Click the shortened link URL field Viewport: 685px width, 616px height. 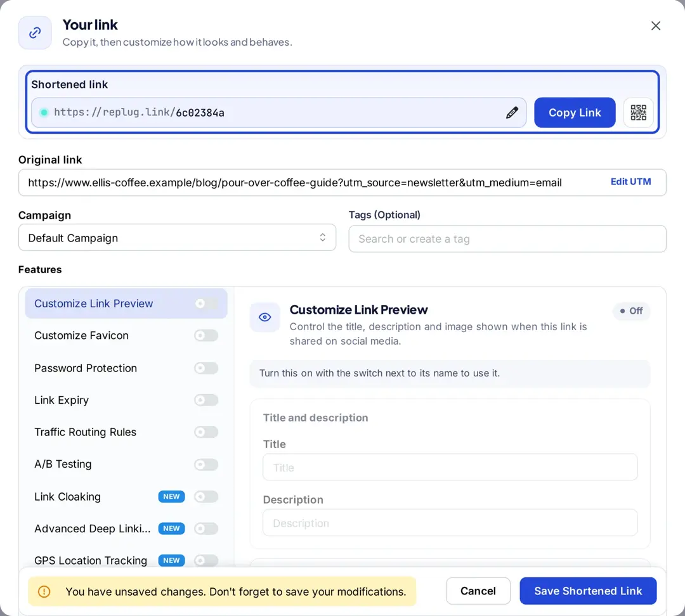278,113
